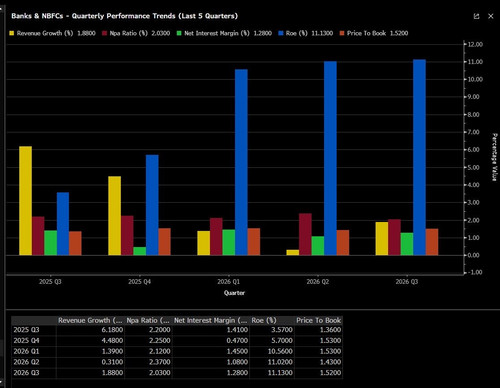Click the 2025 Q3 orange Price To Book bar
Screen dimensions: 500x388
point(75,243)
